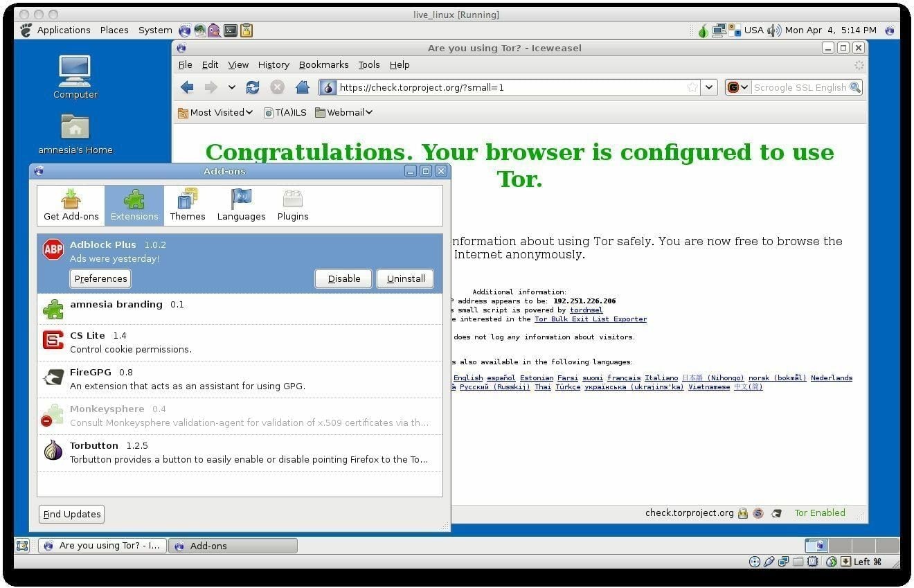Open the volume control speaker icon

click(x=774, y=30)
